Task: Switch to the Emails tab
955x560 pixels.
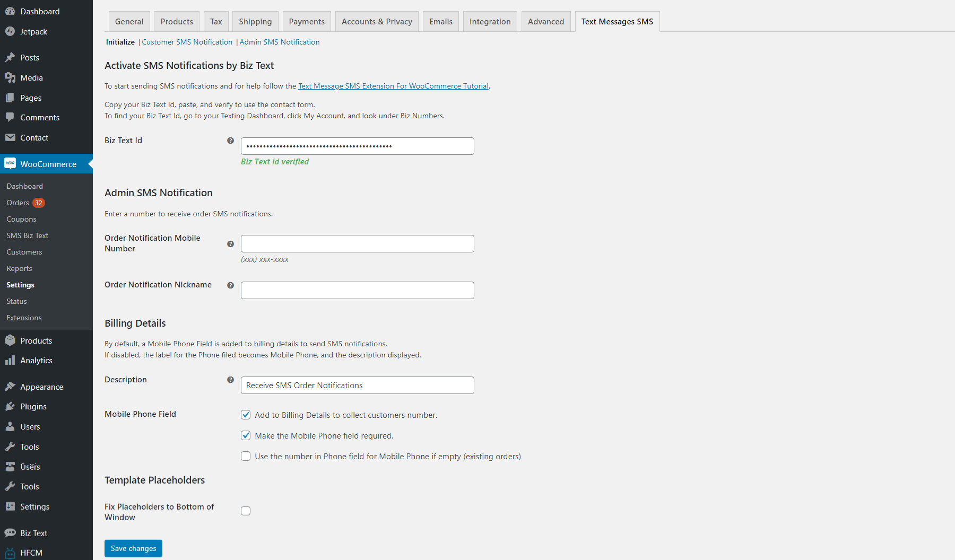Action: point(441,21)
